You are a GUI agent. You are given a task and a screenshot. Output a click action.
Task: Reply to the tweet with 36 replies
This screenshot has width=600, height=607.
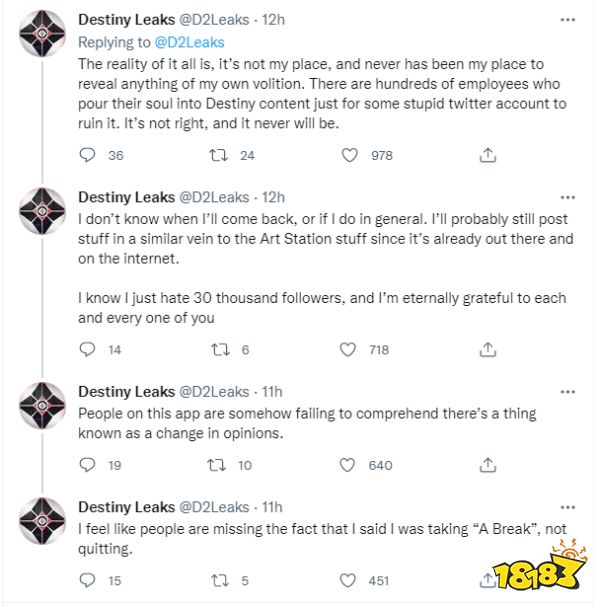click(x=87, y=155)
